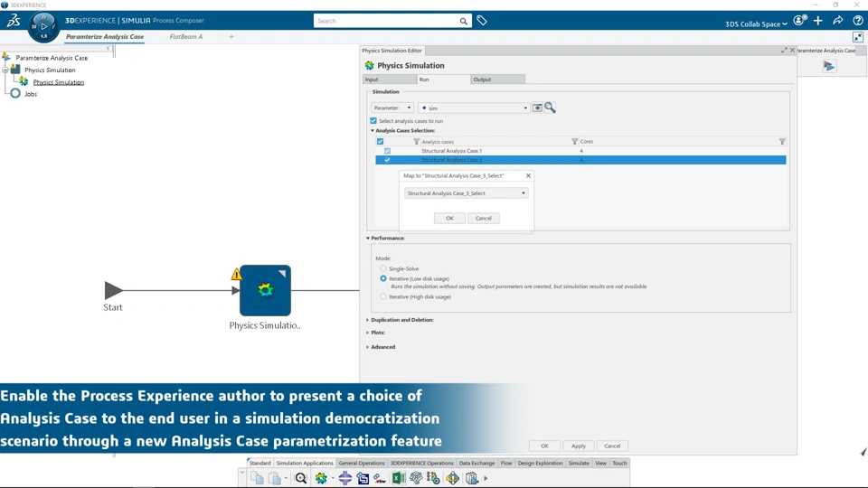Click the Physics Simulation gear icon in toolbar
This screenshot has height=488, width=868.
point(321,478)
